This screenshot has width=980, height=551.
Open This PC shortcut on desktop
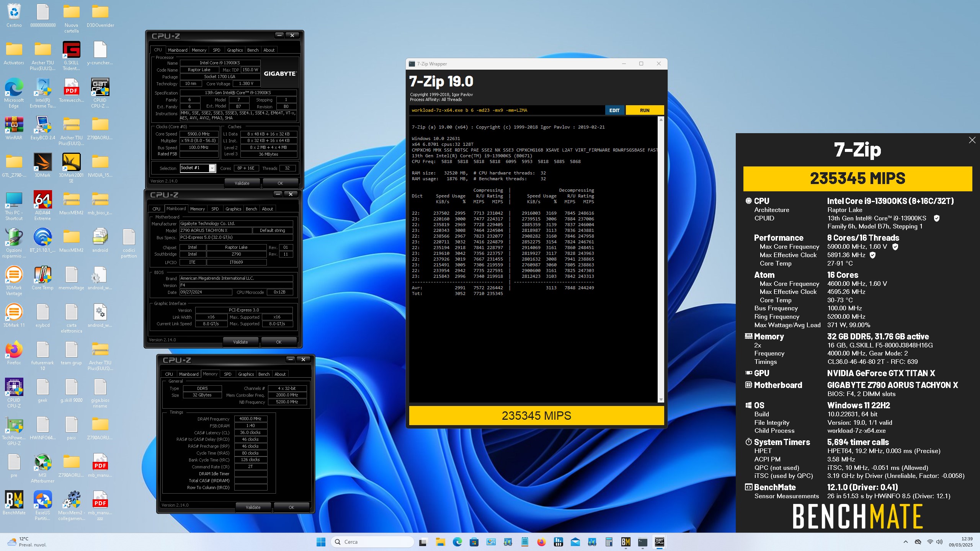tap(14, 206)
